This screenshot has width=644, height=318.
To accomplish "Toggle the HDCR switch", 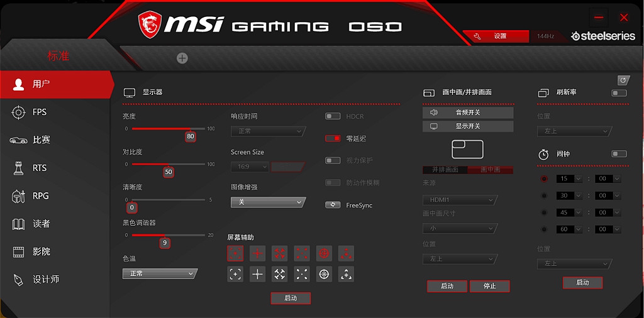I will (x=333, y=116).
